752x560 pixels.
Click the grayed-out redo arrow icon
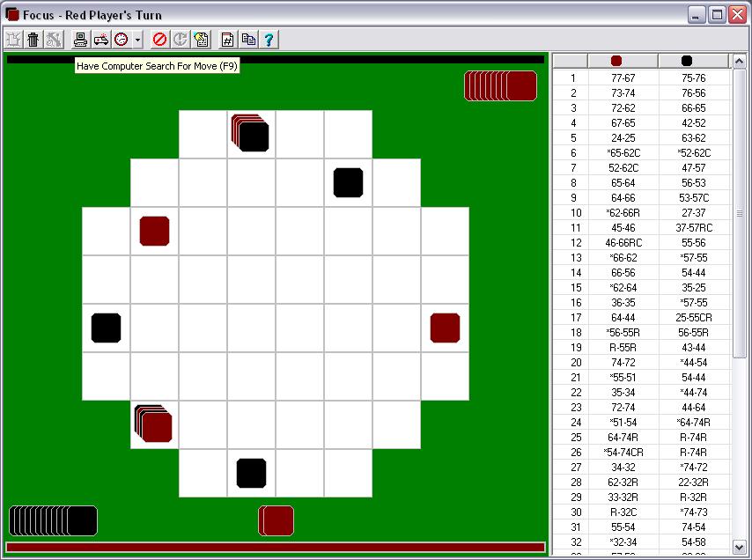[x=181, y=40]
